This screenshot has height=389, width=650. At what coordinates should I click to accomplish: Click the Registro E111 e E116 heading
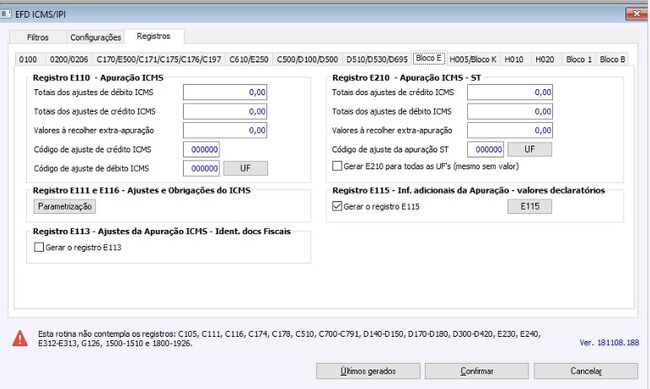pos(142,190)
